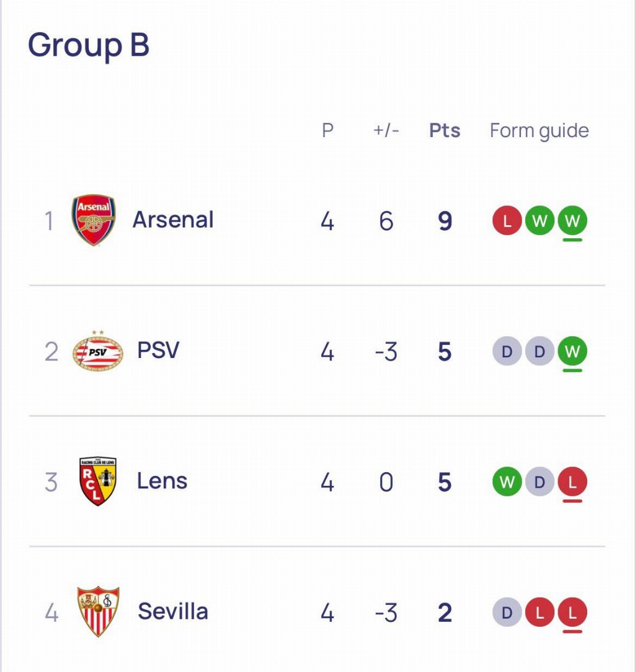Screen dimensions: 635x672
Task: Click the Arsenal club crest
Action: pos(94,220)
